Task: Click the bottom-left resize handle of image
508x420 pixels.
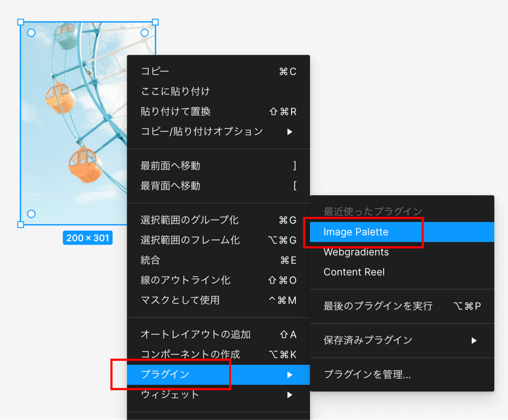Action: coord(21,225)
